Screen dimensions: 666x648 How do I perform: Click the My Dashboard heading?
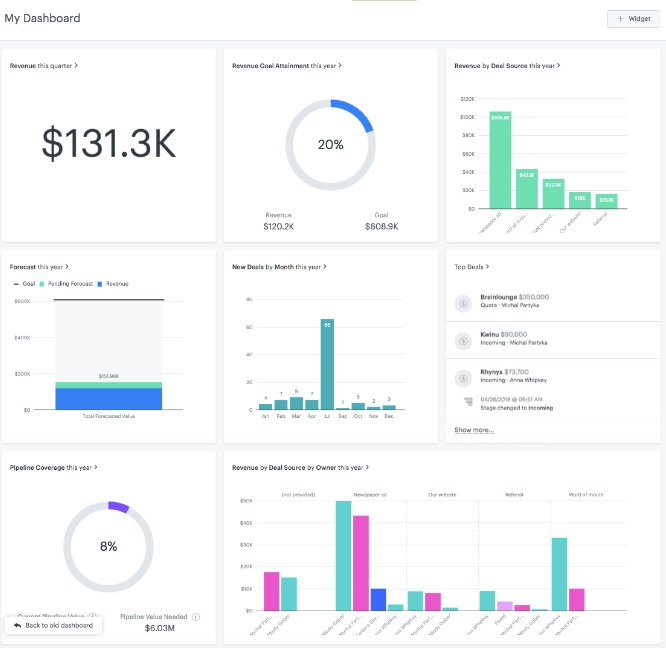click(x=42, y=18)
